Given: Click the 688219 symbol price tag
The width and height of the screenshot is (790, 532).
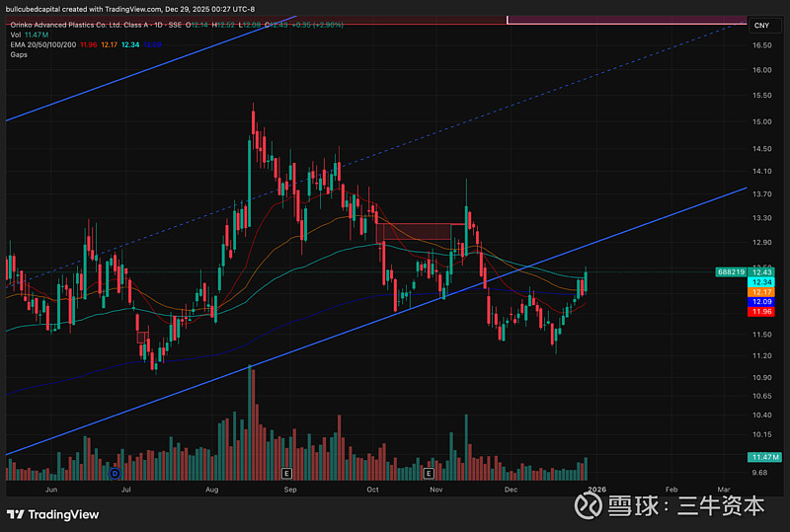Looking at the screenshot, I should click(731, 271).
